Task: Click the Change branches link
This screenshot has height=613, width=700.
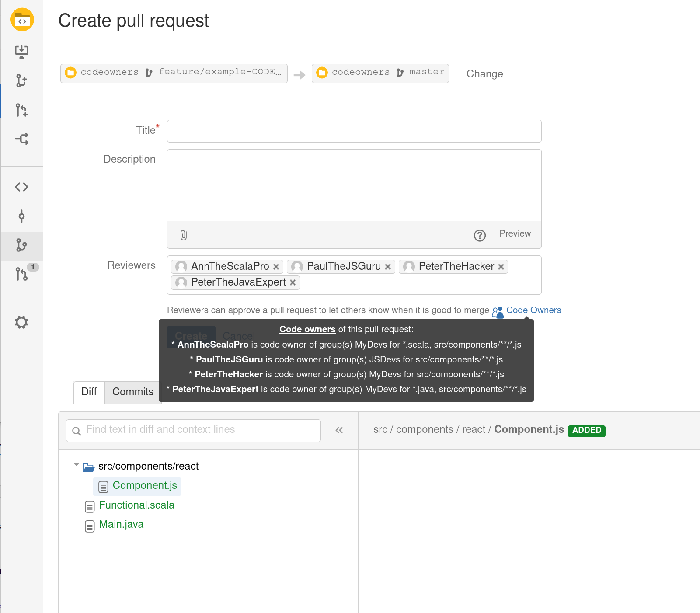Action: [x=484, y=73]
